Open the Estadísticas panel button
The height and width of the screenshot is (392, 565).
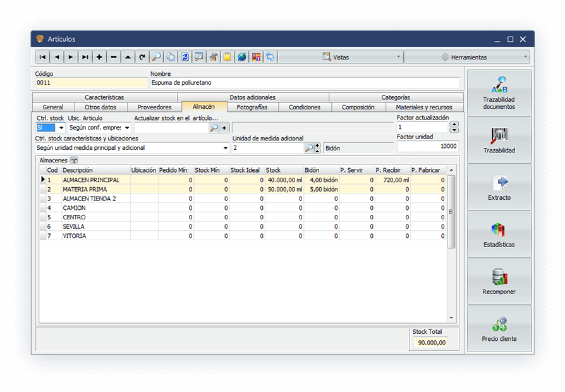(499, 234)
